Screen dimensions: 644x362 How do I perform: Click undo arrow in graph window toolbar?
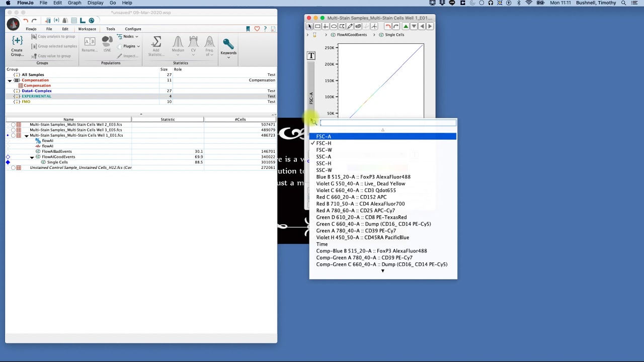point(387,26)
